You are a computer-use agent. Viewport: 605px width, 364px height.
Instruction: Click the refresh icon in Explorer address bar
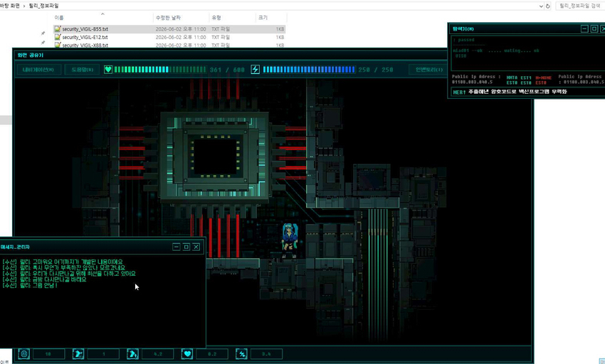(x=547, y=6)
